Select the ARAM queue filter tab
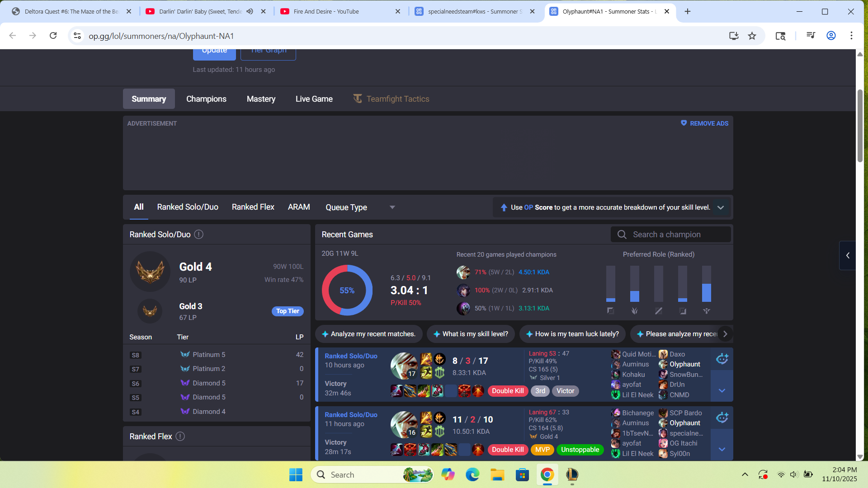The height and width of the screenshot is (488, 868). coord(299,207)
